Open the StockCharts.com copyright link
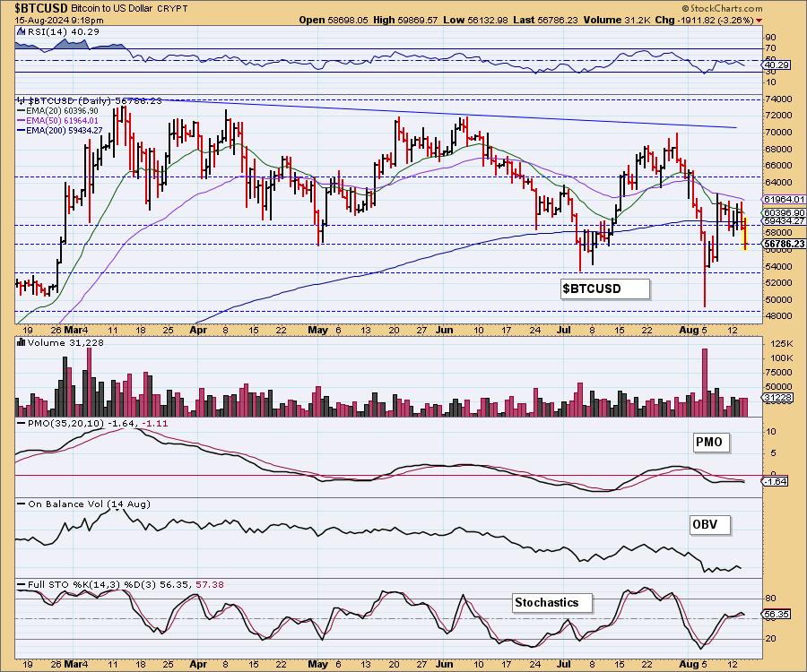This screenshot has width=807, height=672. (722, 8)
